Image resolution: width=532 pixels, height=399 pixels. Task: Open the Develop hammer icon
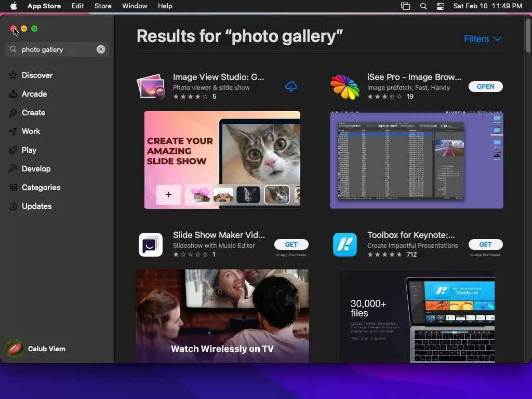pyautogui.click(x=13, y=169)
